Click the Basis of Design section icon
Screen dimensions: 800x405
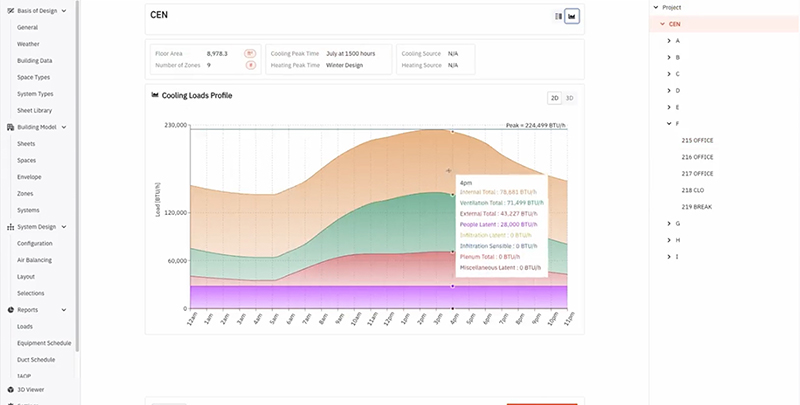pyautogui.click(x=10, y=11)
